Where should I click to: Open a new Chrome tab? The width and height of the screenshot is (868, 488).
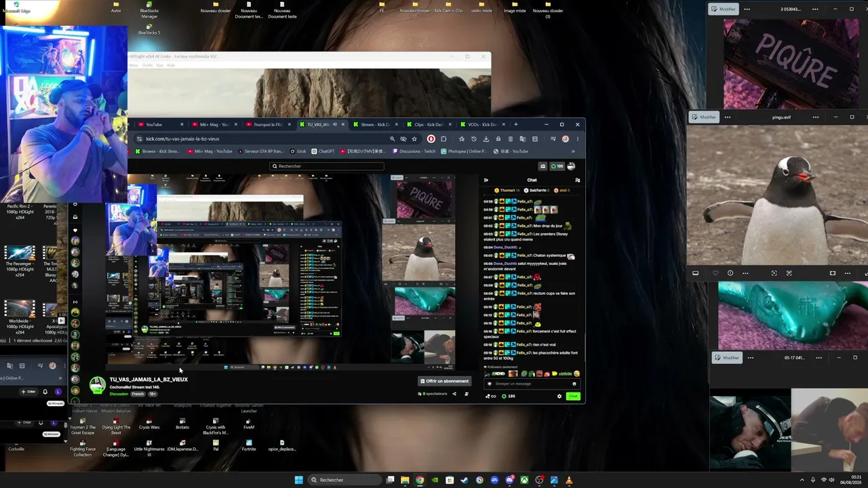coord(516,125)
